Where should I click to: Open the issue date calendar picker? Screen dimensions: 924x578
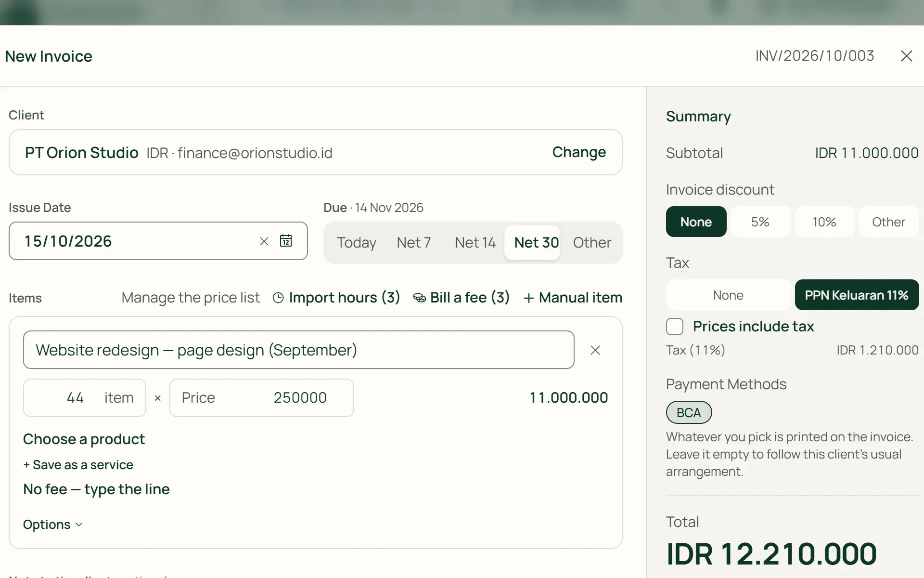(286, 240)
